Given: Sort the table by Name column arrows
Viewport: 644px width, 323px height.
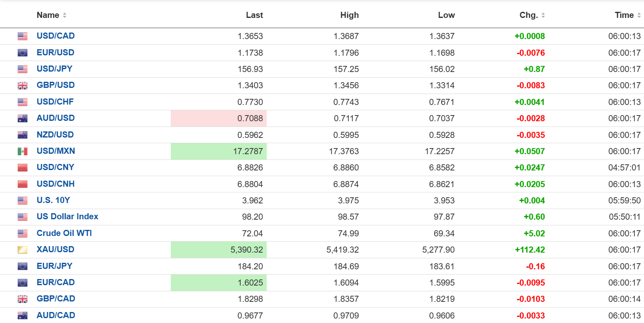Looking at the screenshot, I should click(x=65, y=15).
